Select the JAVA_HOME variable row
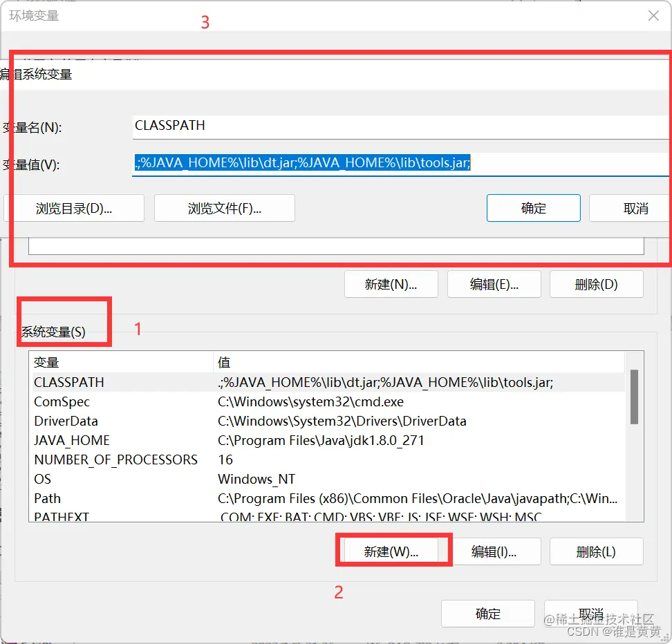Viewport: 672px width, 644px height. click(328, 440)
